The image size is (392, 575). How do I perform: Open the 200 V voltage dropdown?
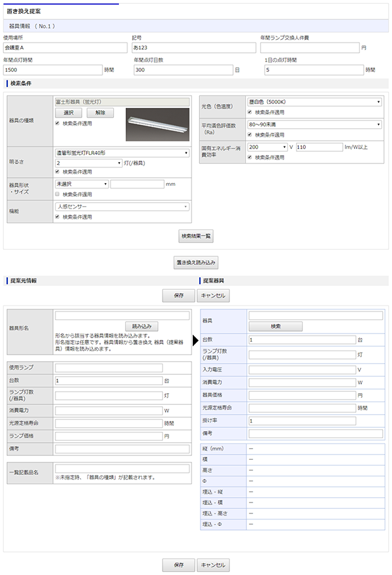267,147
